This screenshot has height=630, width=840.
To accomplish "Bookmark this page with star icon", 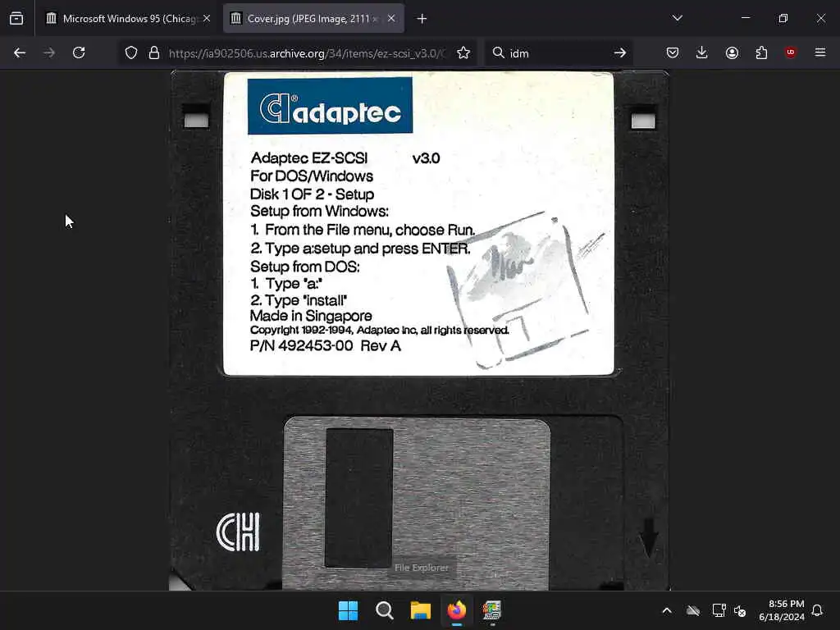I will pos(463,52).
